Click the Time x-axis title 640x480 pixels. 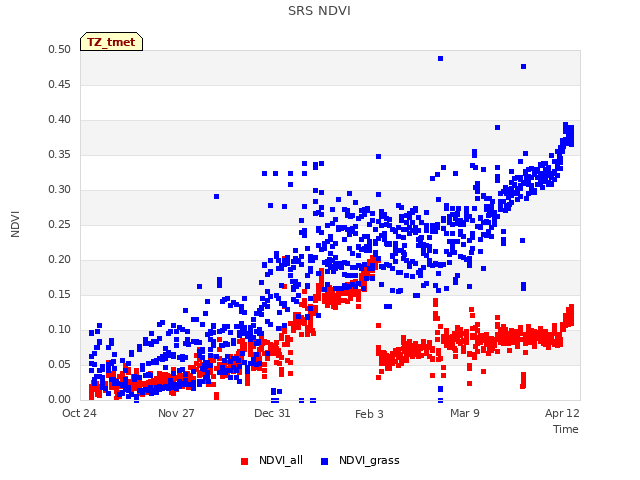click(x=566, y=429)
